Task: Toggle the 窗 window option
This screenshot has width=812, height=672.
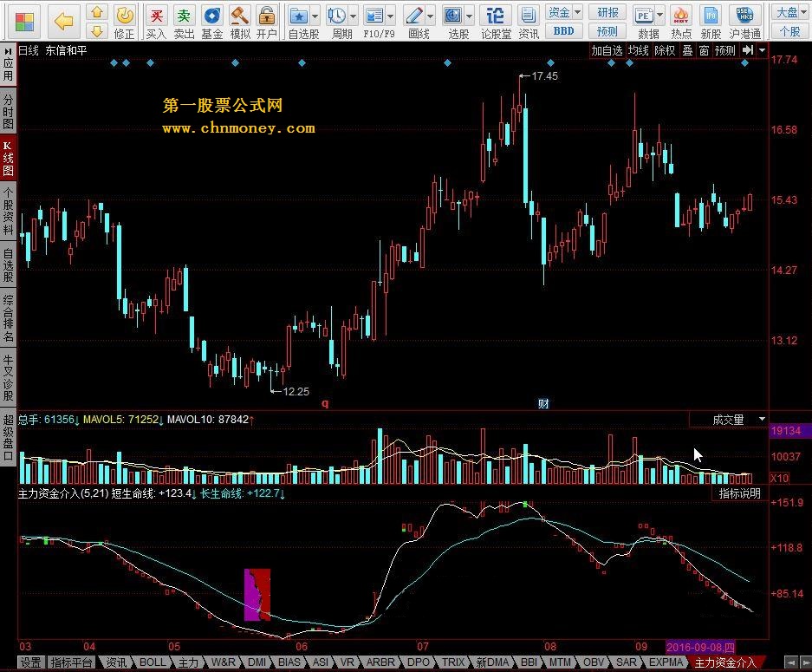Action: tap(704, 50)
